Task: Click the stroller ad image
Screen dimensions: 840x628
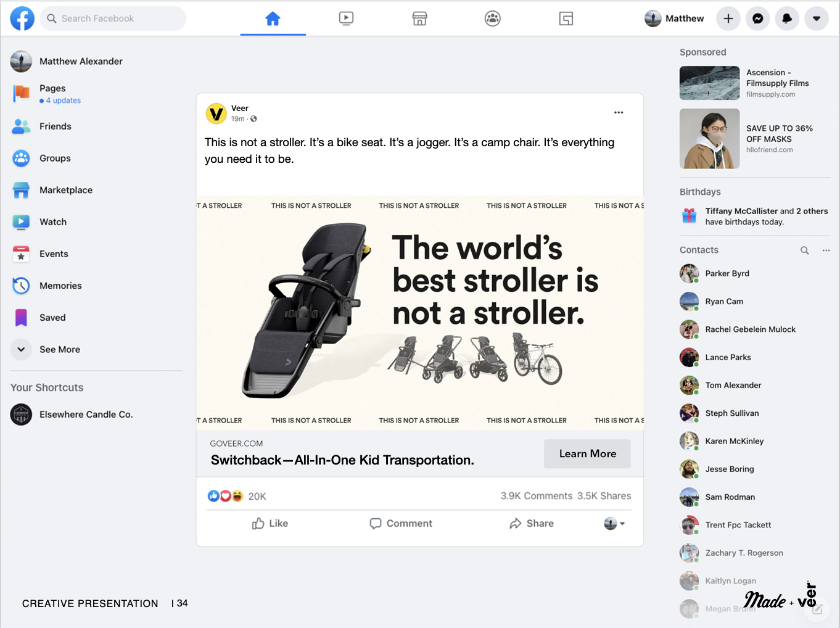Action: pos(420,313)
